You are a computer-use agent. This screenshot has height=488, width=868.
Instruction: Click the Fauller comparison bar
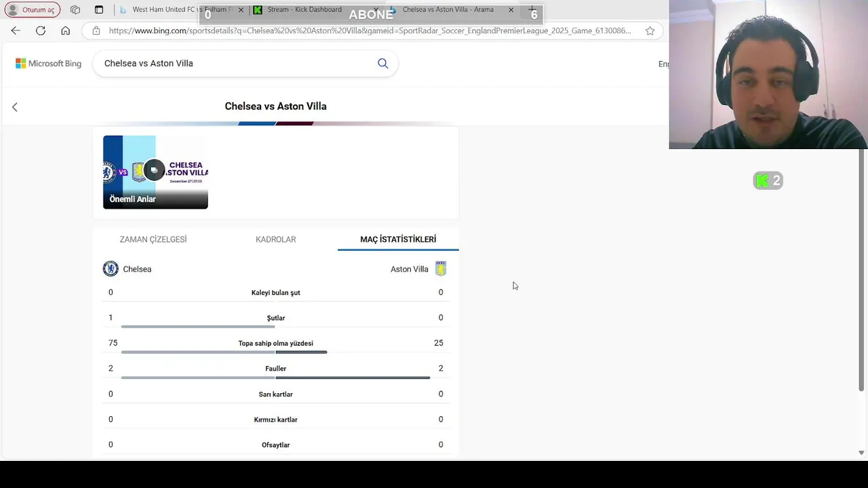275,378
